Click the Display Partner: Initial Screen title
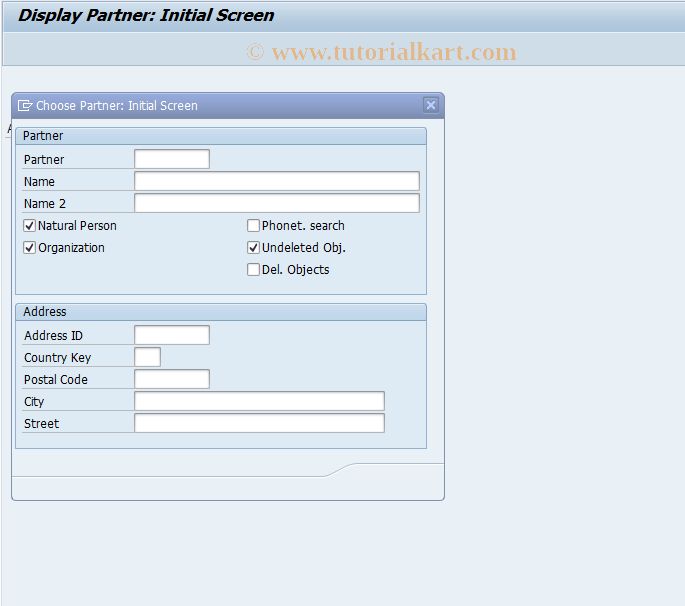Image resolution: width=685 pixels, height=606 pixels. tap(146, 15)
